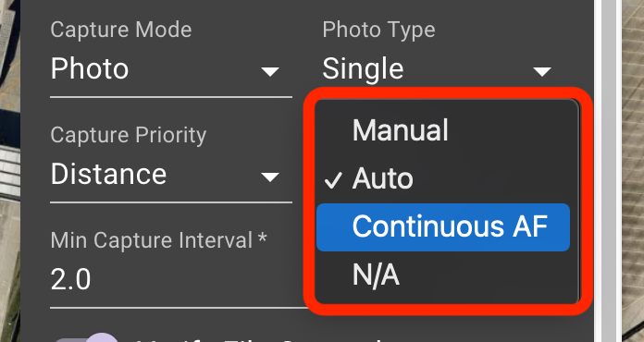The width and height of the screenshot is (644, 342).
Task: Click the Photo Type label
Action: point(378,30)
